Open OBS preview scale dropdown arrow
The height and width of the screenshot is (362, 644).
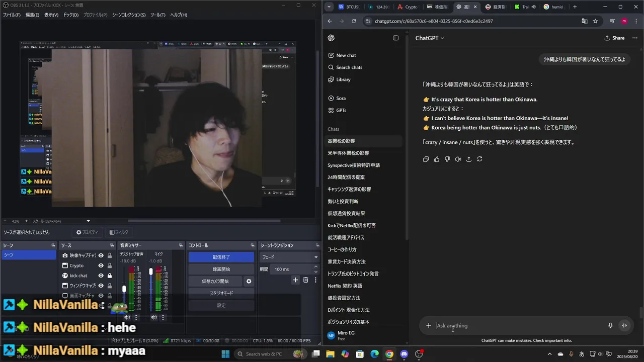(x=89, y=221)
